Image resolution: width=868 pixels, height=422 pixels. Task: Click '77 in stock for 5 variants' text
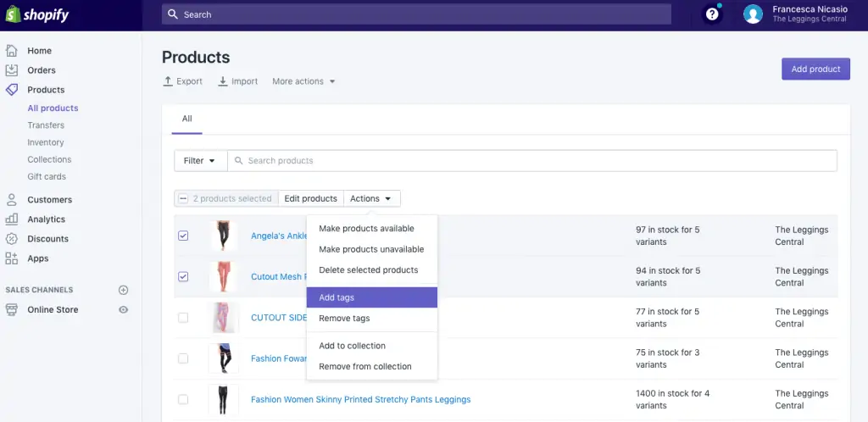point(668,318)
